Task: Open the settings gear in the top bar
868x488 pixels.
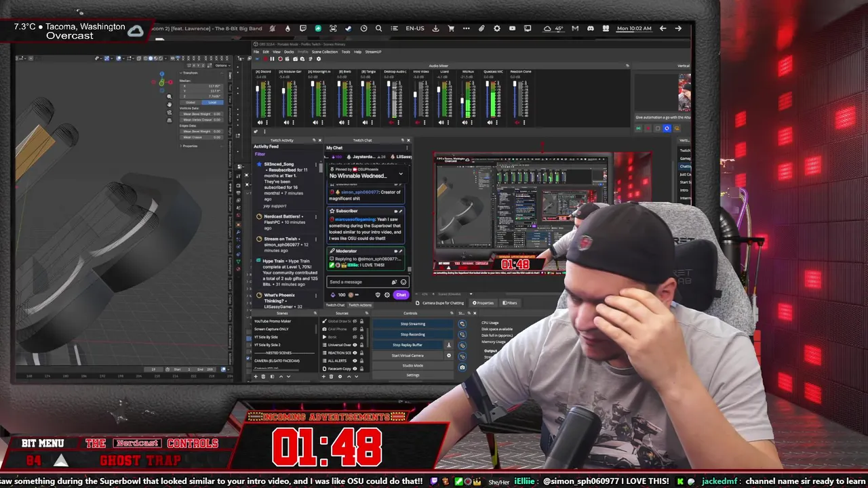Action: coord(497,28)
